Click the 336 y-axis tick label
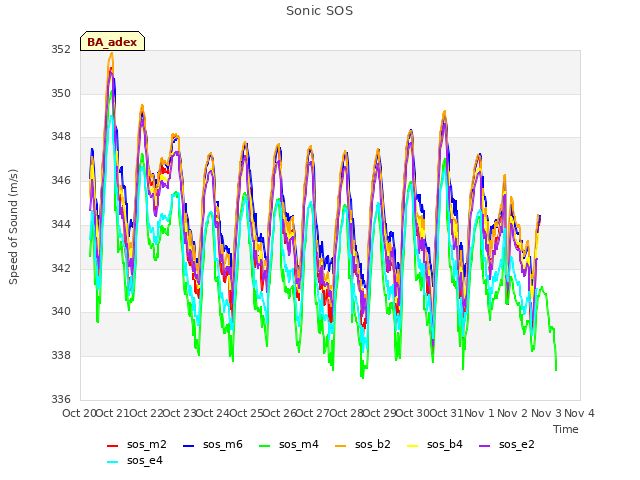The height and width of the screenshot is (480, 640). [x=61, y=399]
